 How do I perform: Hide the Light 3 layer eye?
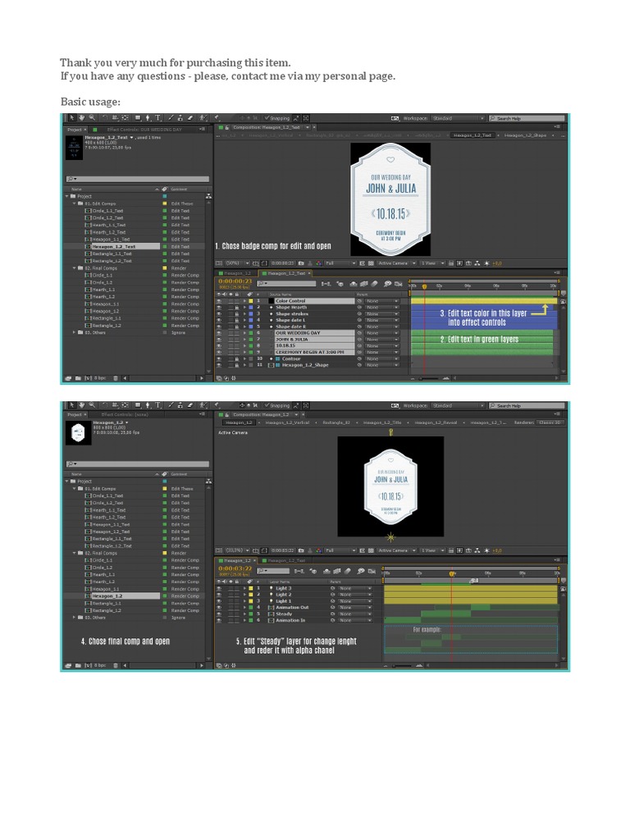tap(218, 588)
